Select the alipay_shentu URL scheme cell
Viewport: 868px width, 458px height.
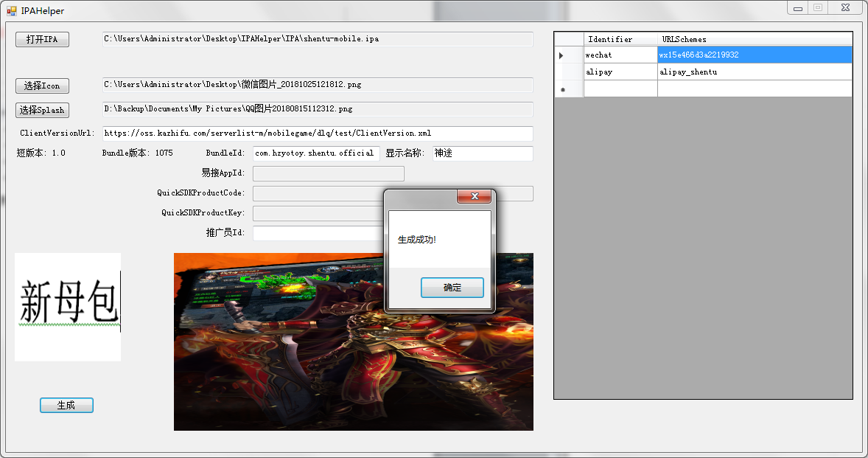(755, 72)
